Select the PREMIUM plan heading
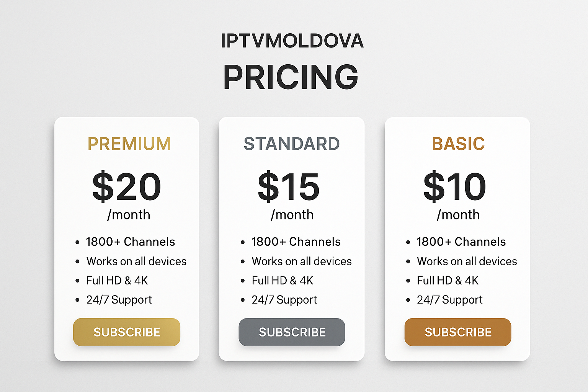The image size is (588, 392). click(129, 144)
